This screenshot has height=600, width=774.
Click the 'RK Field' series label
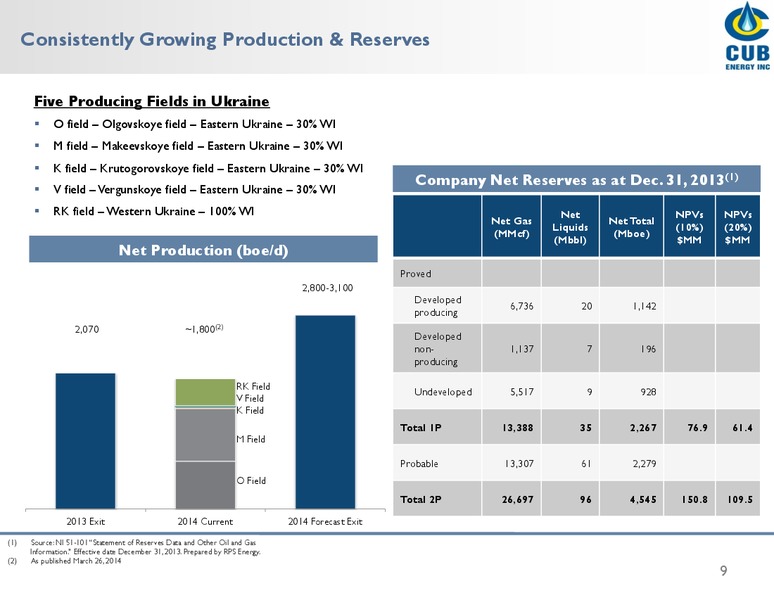[253, 386]
